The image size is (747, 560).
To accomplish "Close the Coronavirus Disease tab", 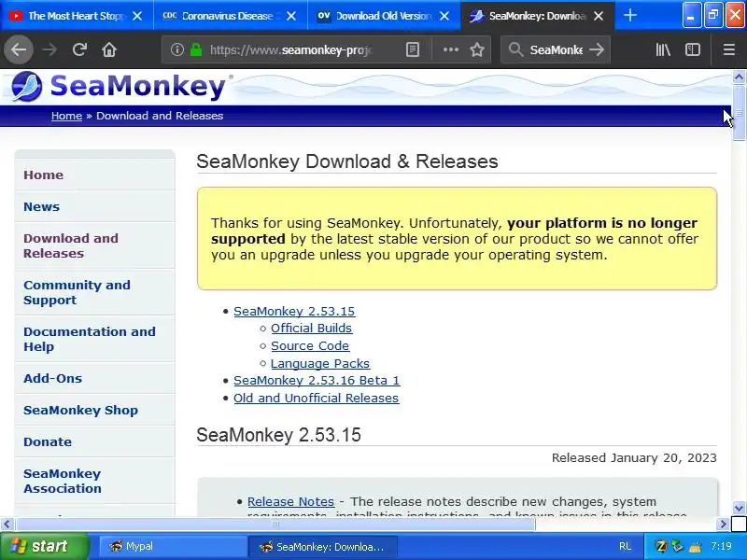I will tap(291, 16).
